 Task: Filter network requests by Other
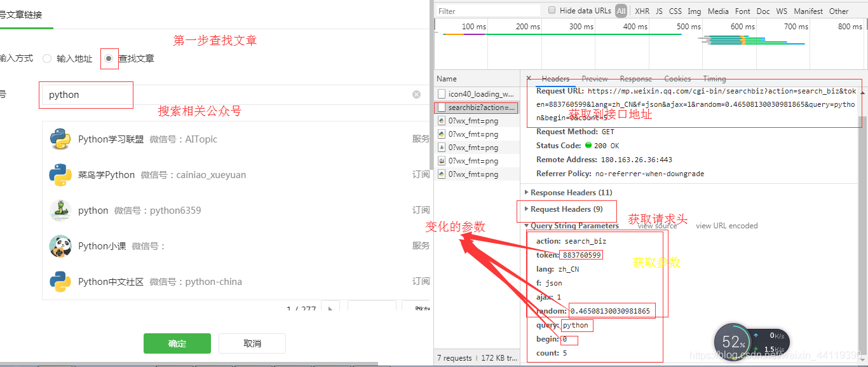click(x=839, y=11)
